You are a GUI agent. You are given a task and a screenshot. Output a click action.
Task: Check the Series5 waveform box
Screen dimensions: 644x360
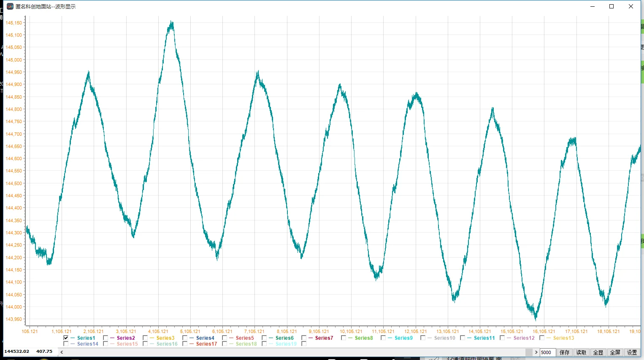tap(225, 338)
